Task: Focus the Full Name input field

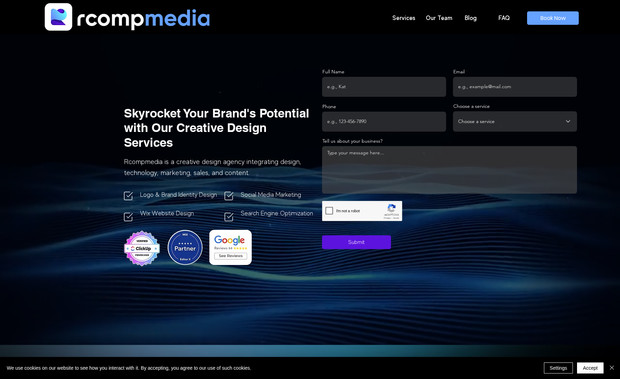Action: pyautogui.click(x=384, y=87)
